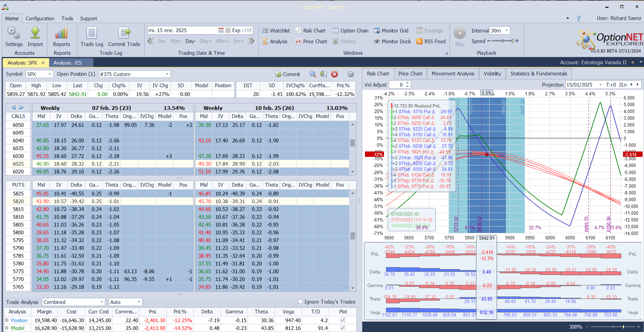Screen dimensions: 644x332
Task: Click the red delete position icon
Action: point(334,74)
